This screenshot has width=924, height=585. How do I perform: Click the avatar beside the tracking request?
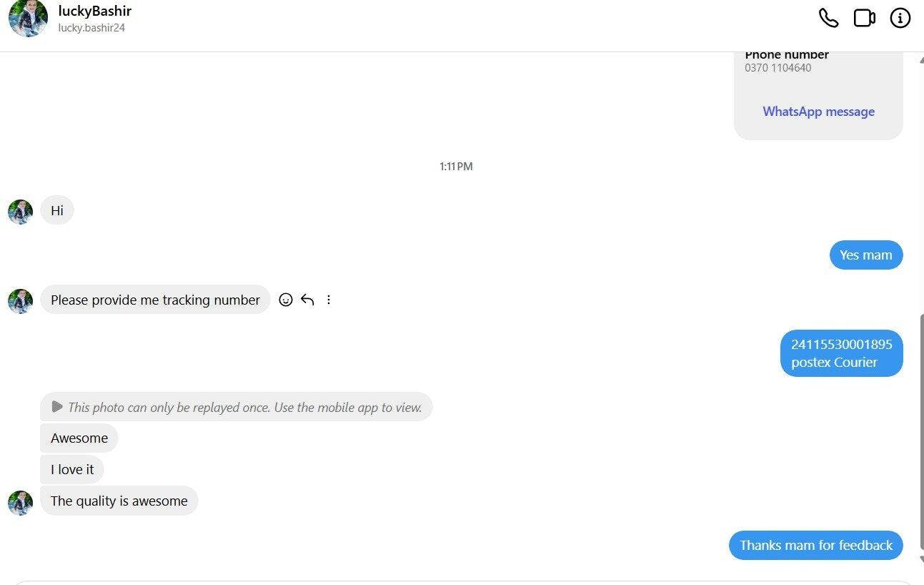[20, 301]
